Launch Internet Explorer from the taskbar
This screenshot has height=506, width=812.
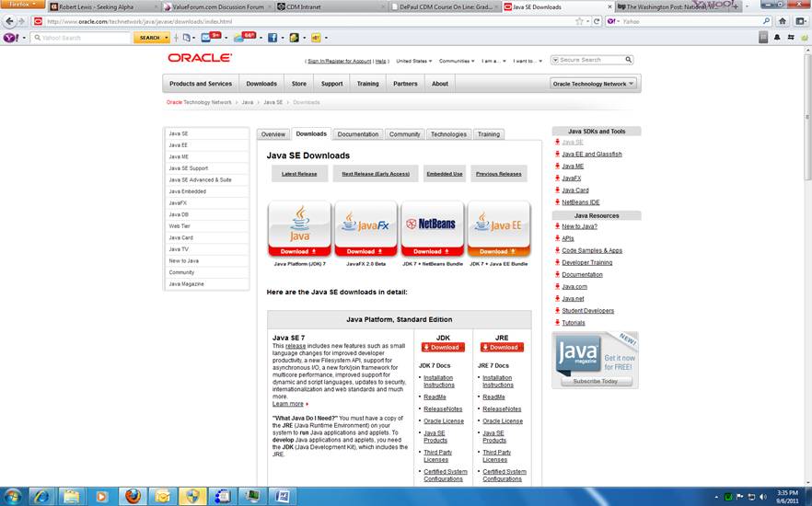pos(41,497)
